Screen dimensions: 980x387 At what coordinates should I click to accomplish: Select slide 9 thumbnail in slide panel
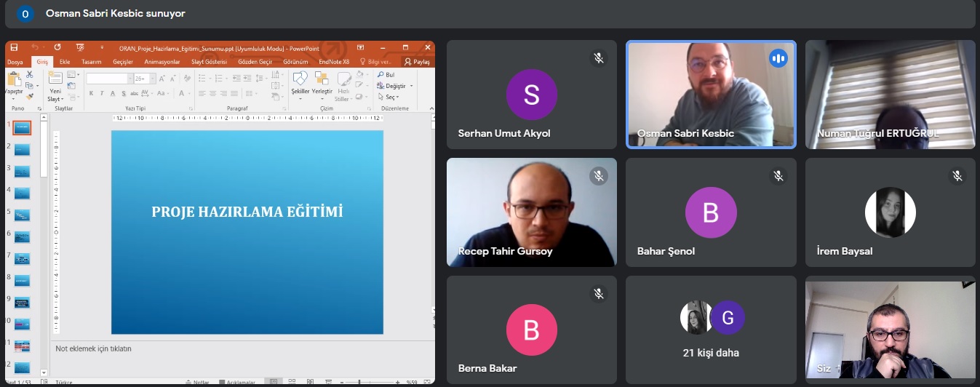coord(22,301)
